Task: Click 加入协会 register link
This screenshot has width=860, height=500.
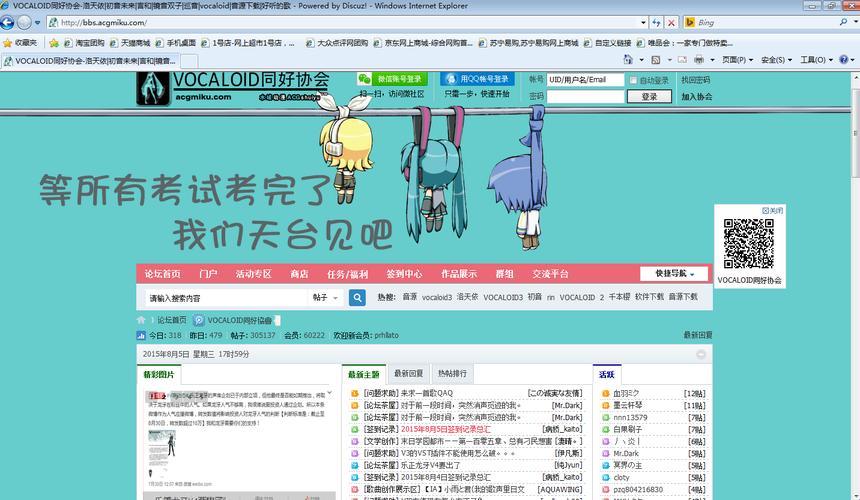Action: (x=697, y=96)
